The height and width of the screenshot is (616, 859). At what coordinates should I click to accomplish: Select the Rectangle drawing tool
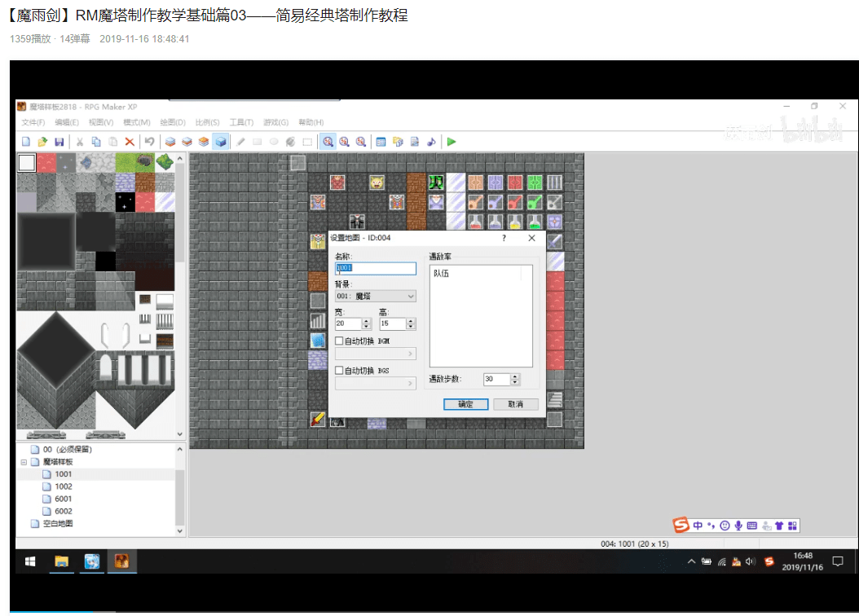[x=257, y=142]
